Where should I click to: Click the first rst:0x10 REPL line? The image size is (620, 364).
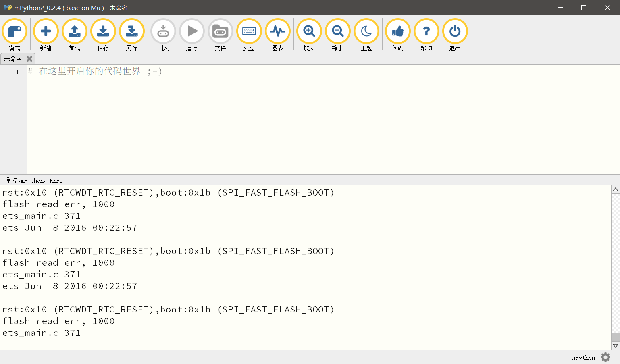point(168,193)
